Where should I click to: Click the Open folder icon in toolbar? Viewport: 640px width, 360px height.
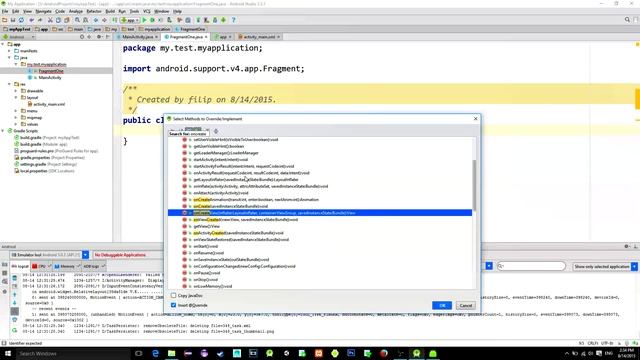(x=5, y=20)
